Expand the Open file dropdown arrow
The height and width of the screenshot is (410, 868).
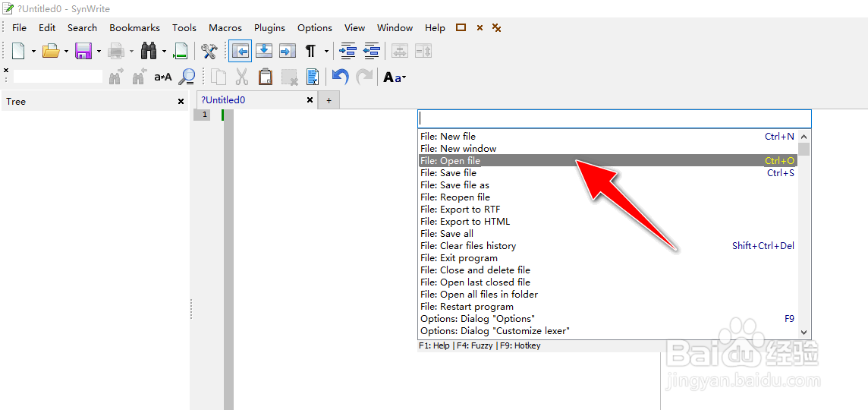67,52
